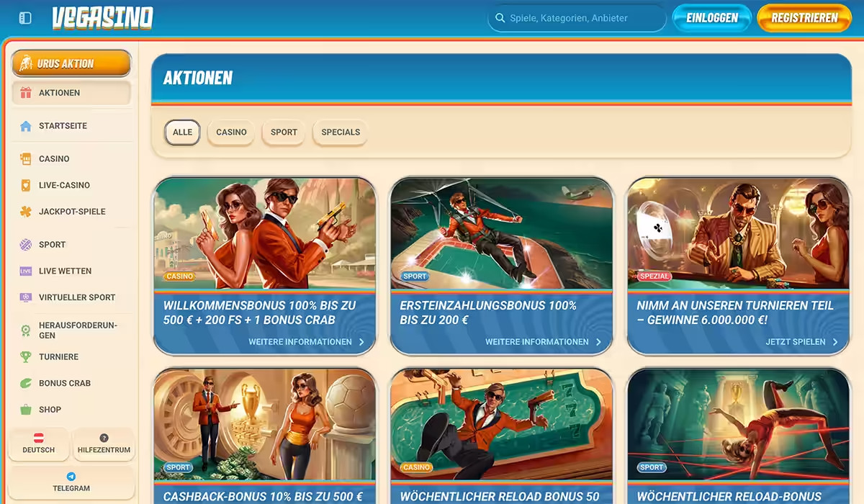Click the Turniere trophy icon

26,357
